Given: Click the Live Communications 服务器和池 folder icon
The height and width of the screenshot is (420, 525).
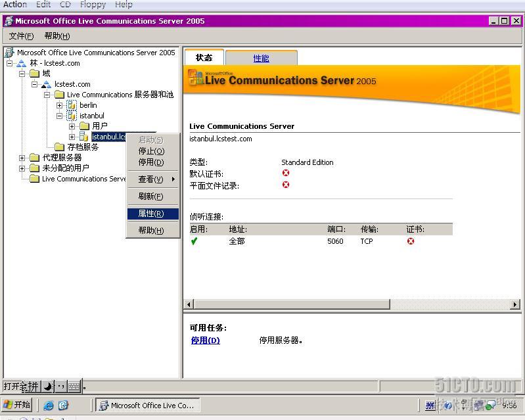Looking at the screenshot, I should tap(59, 95).
